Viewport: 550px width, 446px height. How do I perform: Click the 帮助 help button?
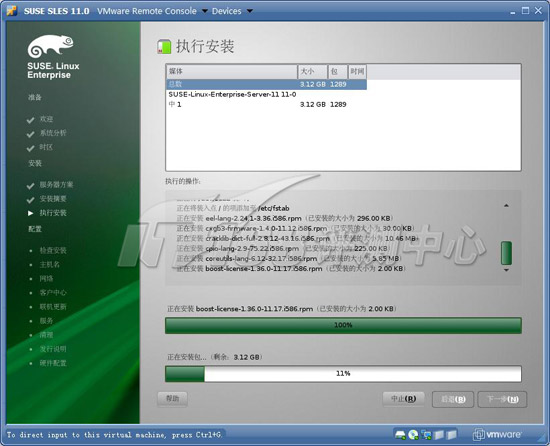click(172, 399)
